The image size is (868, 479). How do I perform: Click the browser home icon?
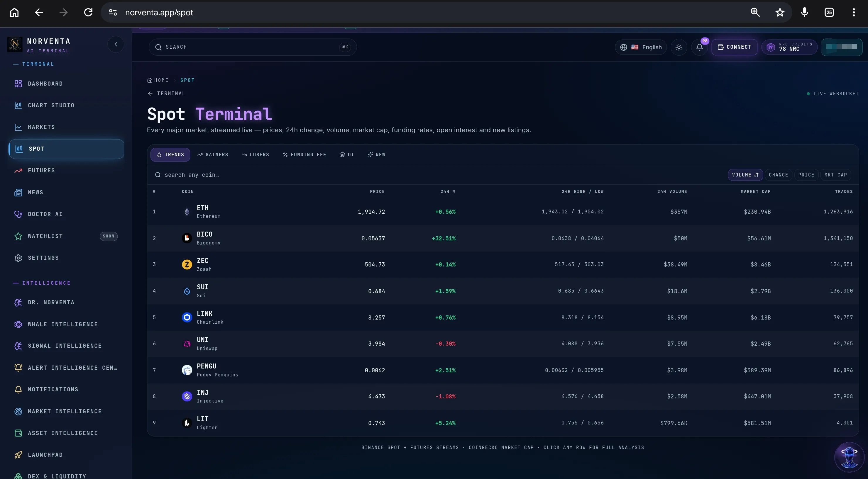(x=14, y=12)
